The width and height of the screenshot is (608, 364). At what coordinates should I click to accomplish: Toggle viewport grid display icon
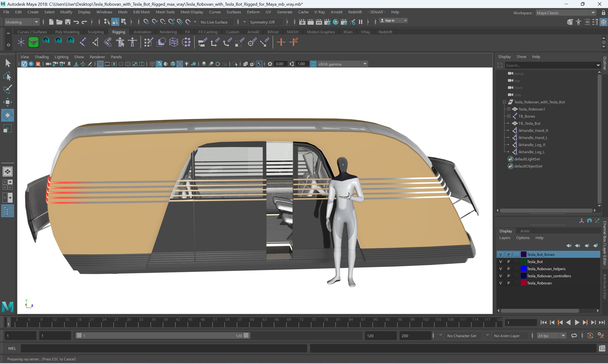tap(100, 64)
